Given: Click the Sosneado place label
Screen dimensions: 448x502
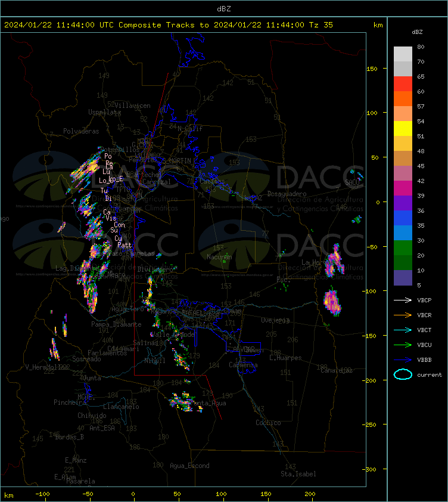Looking at the screenshot, I should [86, 359].
